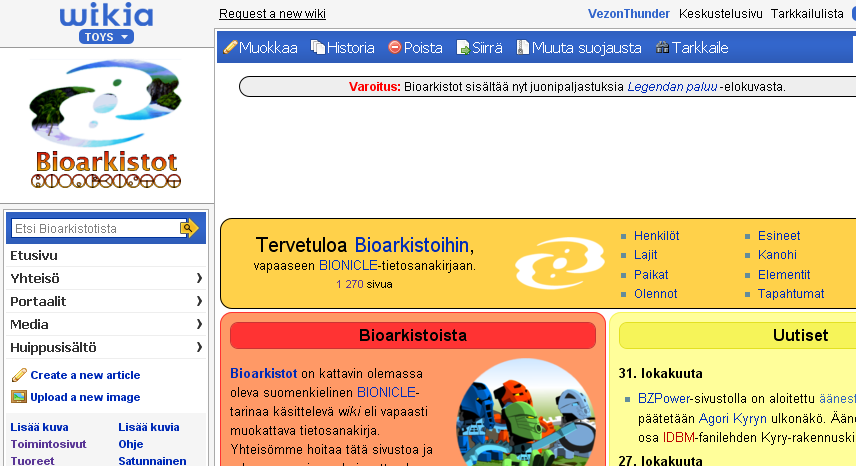The image size is (856, 466).
Task: Click the white swirl logo in the welcome banner
Action: tap(560, 263)
